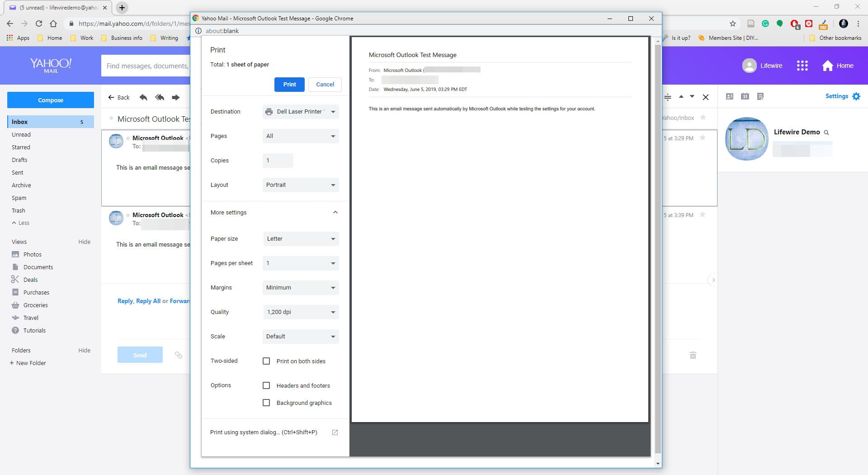
Task: Open the Margins dropdown
Action: [301, 288]
